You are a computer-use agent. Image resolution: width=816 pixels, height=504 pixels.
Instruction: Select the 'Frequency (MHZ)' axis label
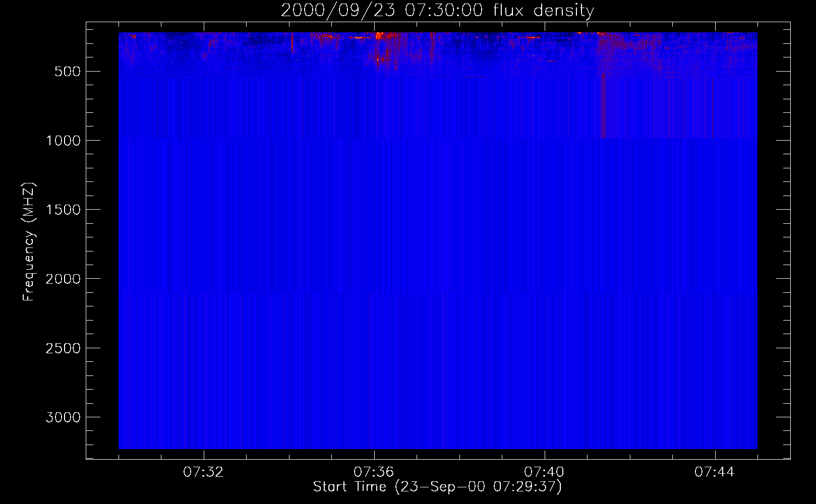click(29, 242)
